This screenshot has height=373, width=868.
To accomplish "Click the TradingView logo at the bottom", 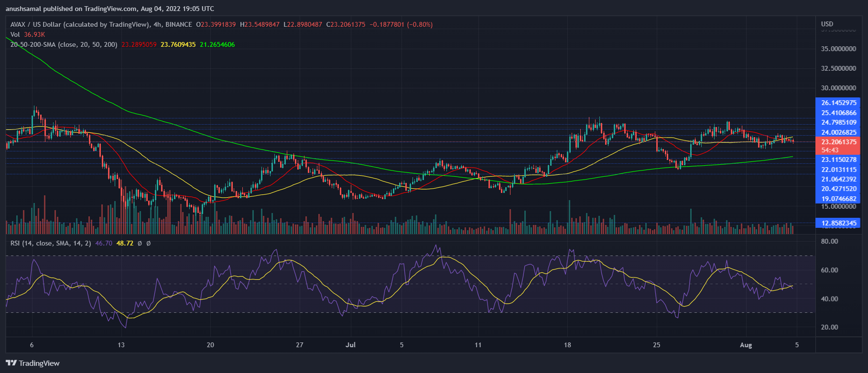I will [33, 363].
